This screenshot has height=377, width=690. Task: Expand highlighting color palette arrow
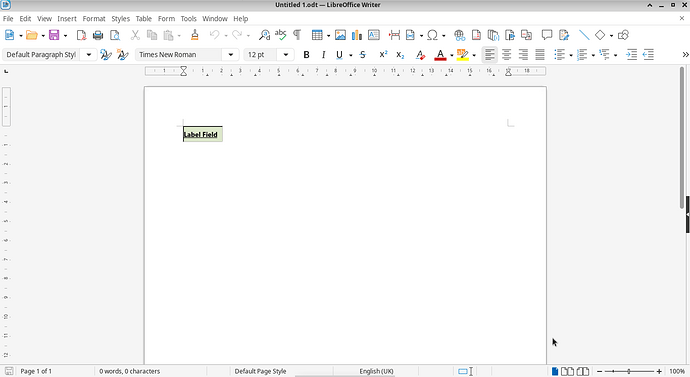click(x=474, y=55)
